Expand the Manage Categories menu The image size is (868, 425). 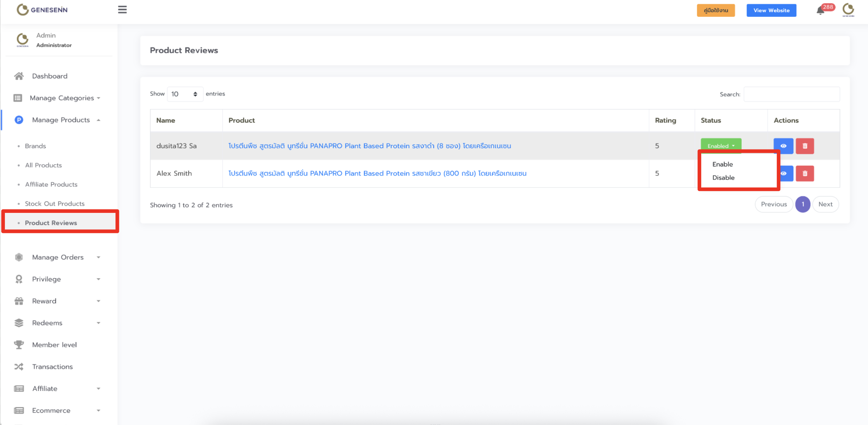[62, 98]
